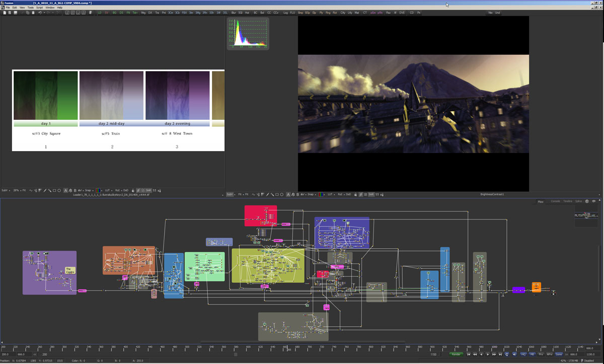Jump to the first frame
This screenshot has width=604, height=364.
click(x=469, y=354)
